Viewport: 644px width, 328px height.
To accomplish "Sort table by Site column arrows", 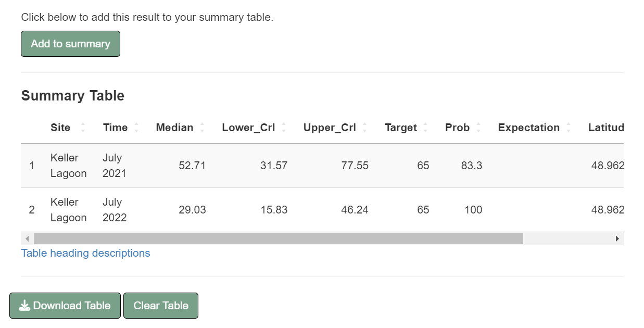I will click(x=83, y=128).
